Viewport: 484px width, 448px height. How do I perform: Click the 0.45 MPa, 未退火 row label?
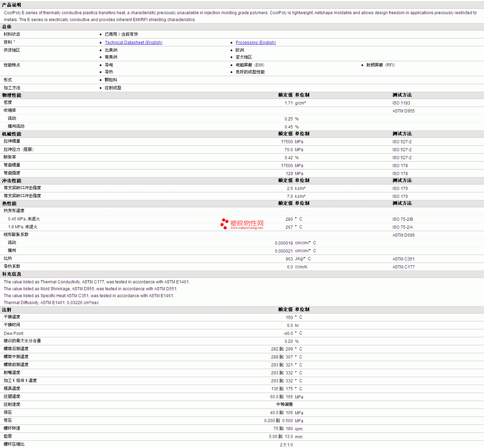pyautogui.click(x=24, y=219)
